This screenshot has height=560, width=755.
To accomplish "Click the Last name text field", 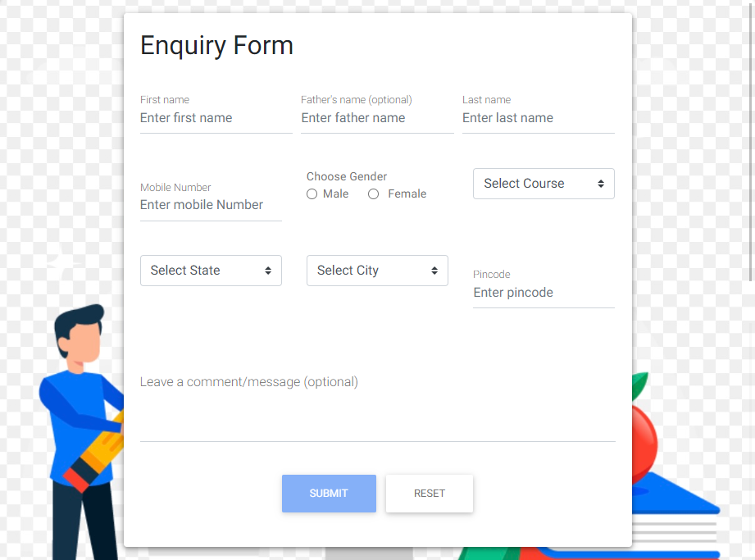I will point(538,118).
